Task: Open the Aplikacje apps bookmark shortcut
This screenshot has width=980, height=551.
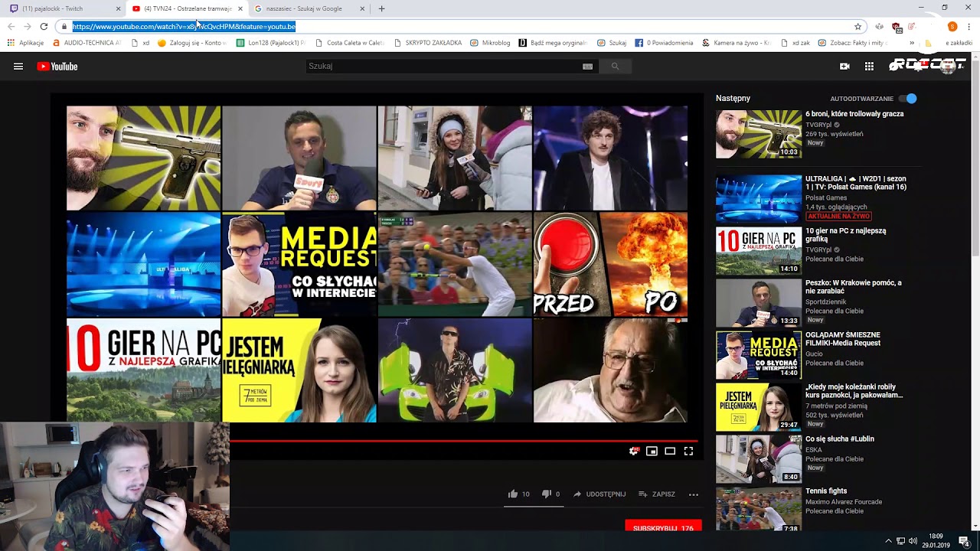Action: 25,43
